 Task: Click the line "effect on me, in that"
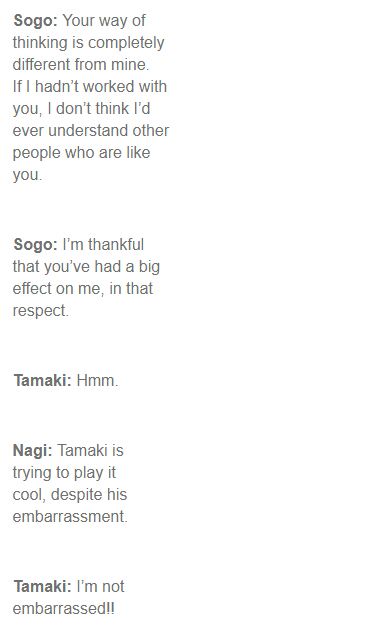pyautogui.click(x=83, y=288)
